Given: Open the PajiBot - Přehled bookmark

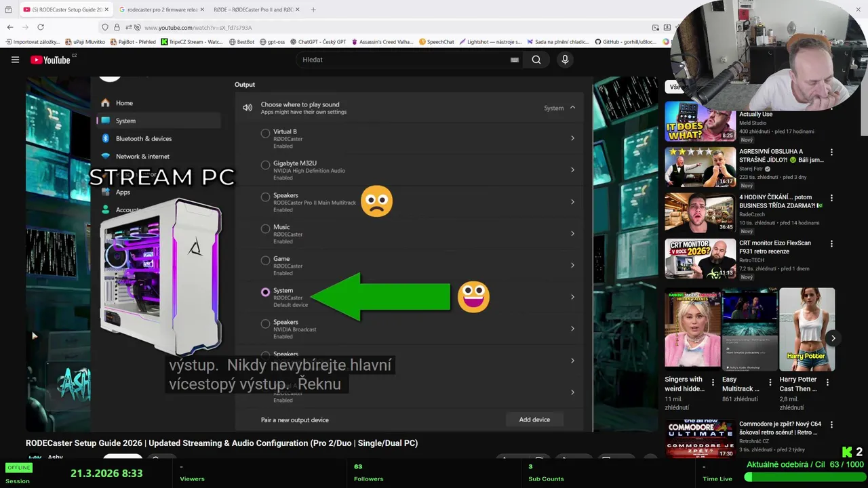Looking at the screenshot, I should point(133,41).
